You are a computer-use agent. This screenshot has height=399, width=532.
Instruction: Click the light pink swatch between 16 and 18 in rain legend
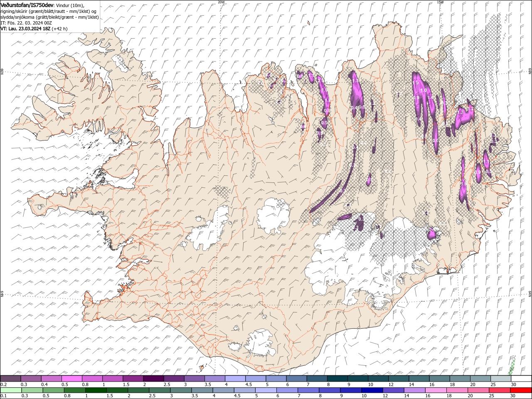[x=436, y=390]
